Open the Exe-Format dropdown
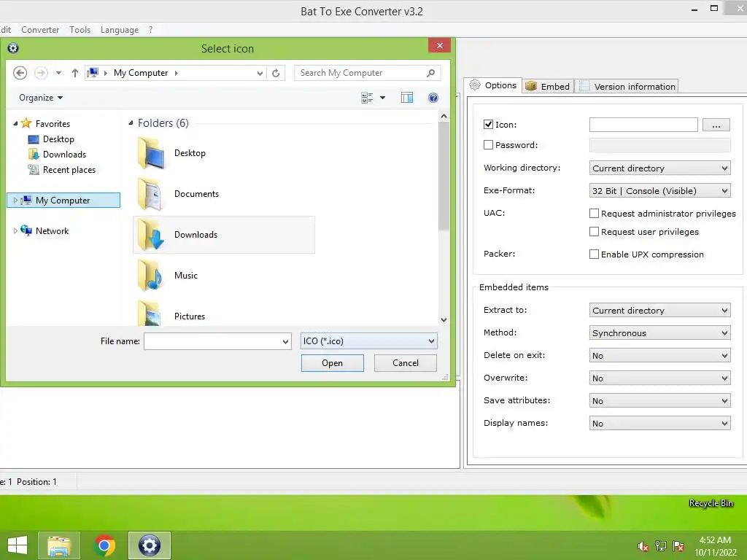Viewport: 747px width, 560px height. click(659, 191)
